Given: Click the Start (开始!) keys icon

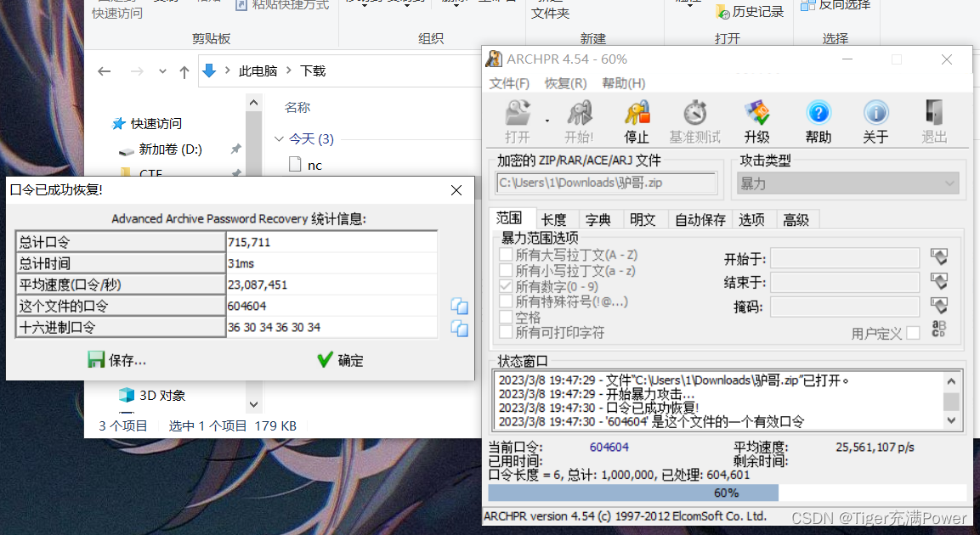Looking at the screenshot, I should [580, 113].
